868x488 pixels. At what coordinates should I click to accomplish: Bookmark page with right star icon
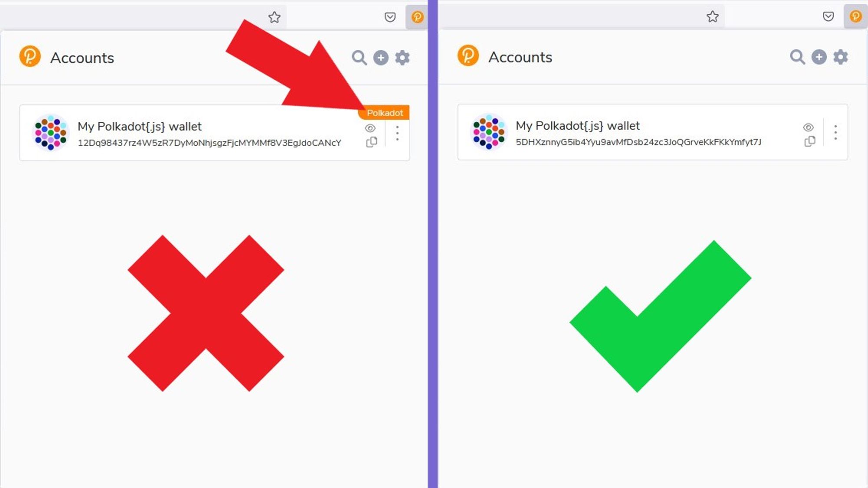point(713,16)
